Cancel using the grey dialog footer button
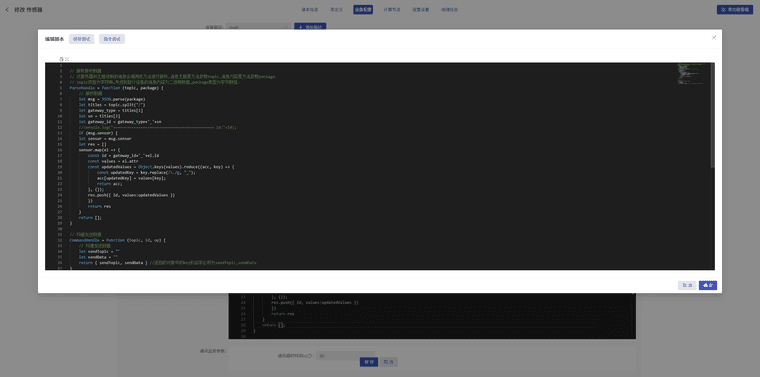The image size is (760, 377). coord(687,285)
